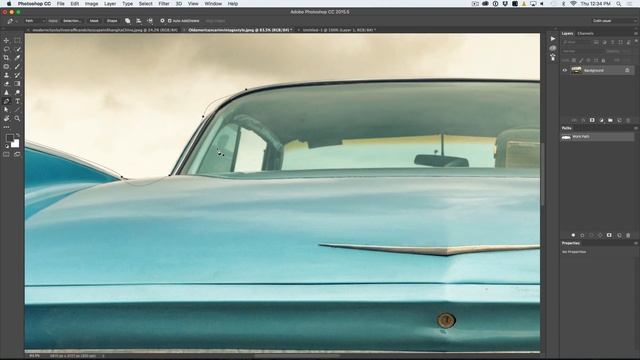Screen dimensions: 640x360
Task: Select the Spot Healing Brush tool
Action: tap(6, 66)
